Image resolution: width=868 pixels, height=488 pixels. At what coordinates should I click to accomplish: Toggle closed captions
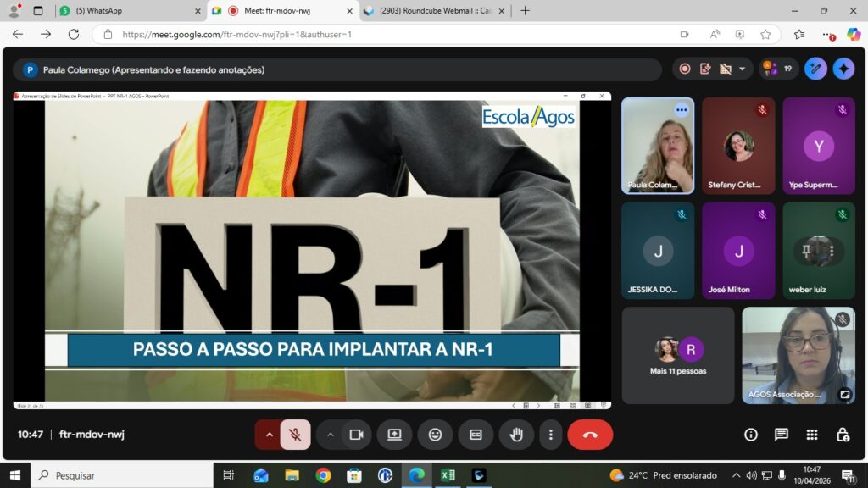(476, 435)
